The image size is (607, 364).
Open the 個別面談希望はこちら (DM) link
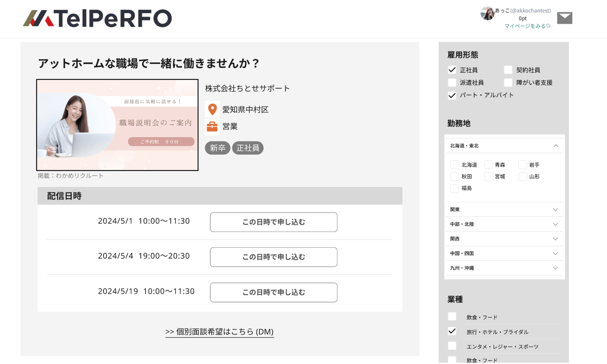(219, 332)
